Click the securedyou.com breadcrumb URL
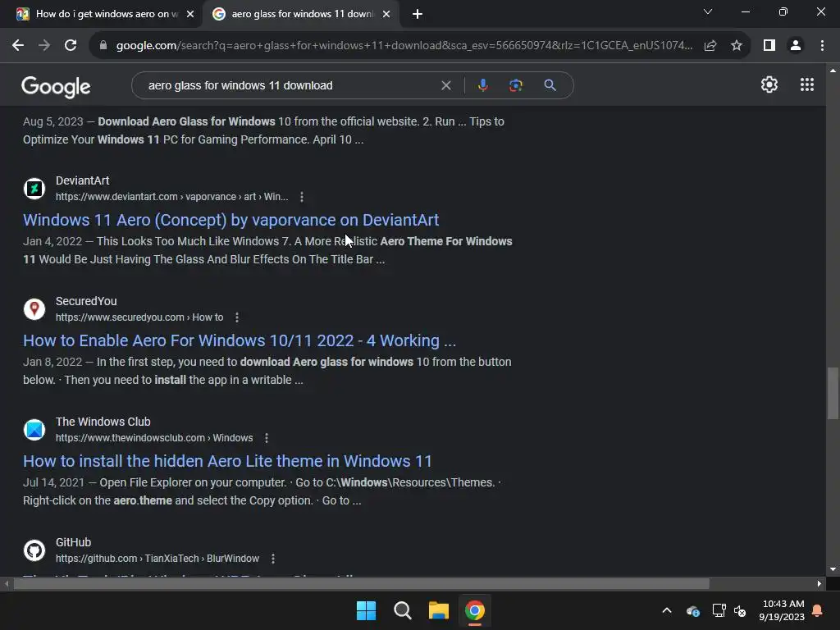This screenshot has height=630, width=840. (x=139, y=317)
